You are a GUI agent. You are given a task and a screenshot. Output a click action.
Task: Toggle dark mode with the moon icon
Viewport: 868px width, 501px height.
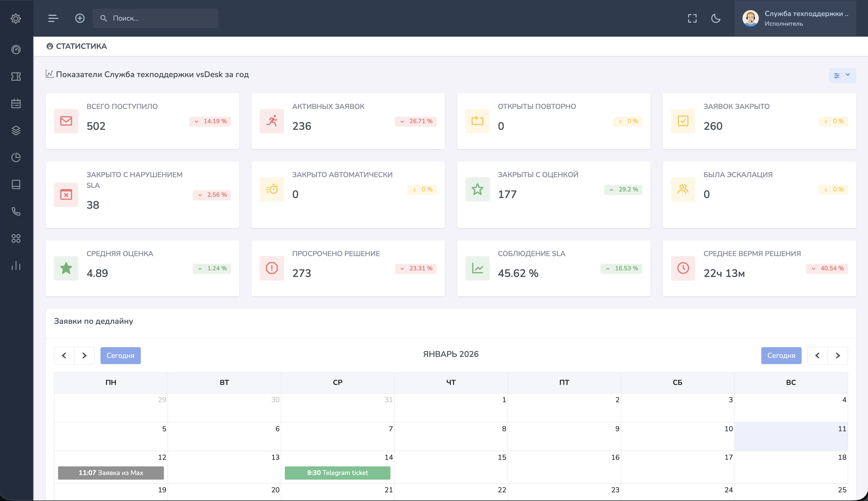click(x=716, y=19)
